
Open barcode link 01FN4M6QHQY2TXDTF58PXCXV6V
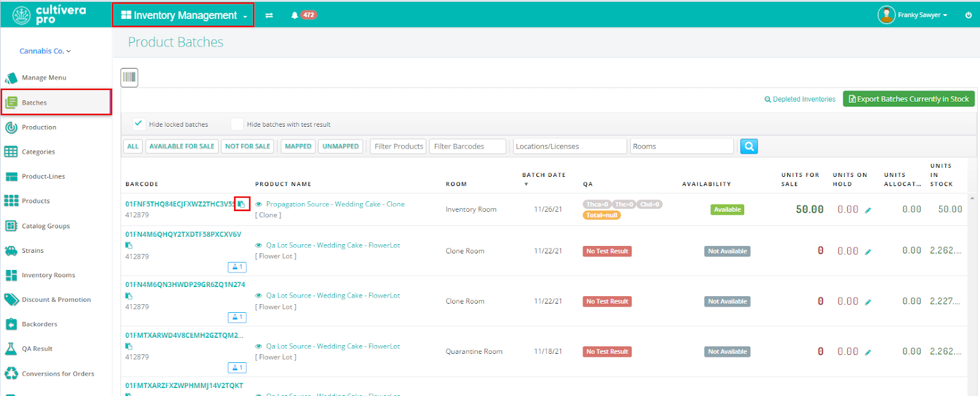coord(183,234)
